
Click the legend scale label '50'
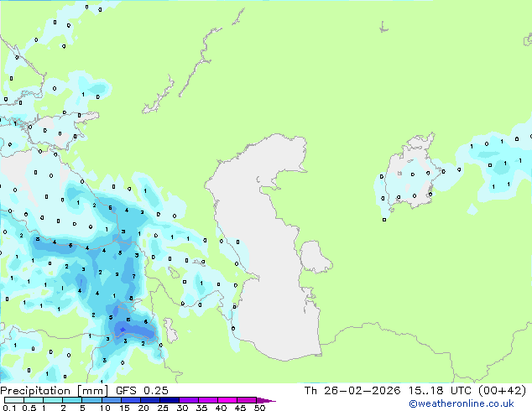(x=259, y=408)
